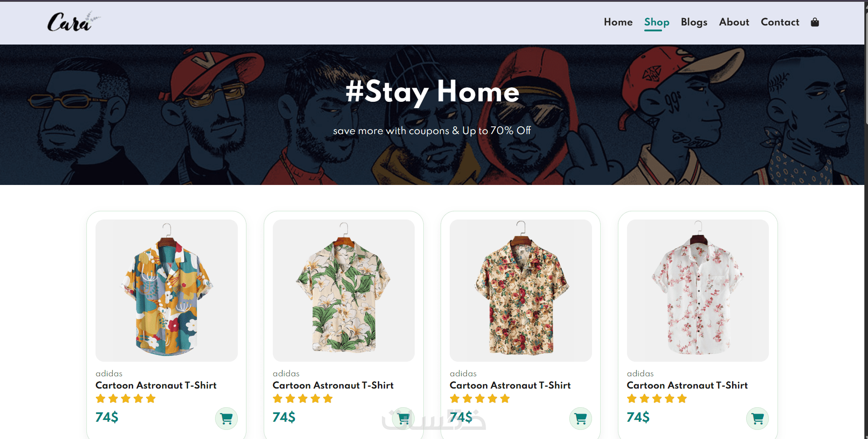Add the red floral shirt to cart
Screen dimensions: 868x439
580,419
